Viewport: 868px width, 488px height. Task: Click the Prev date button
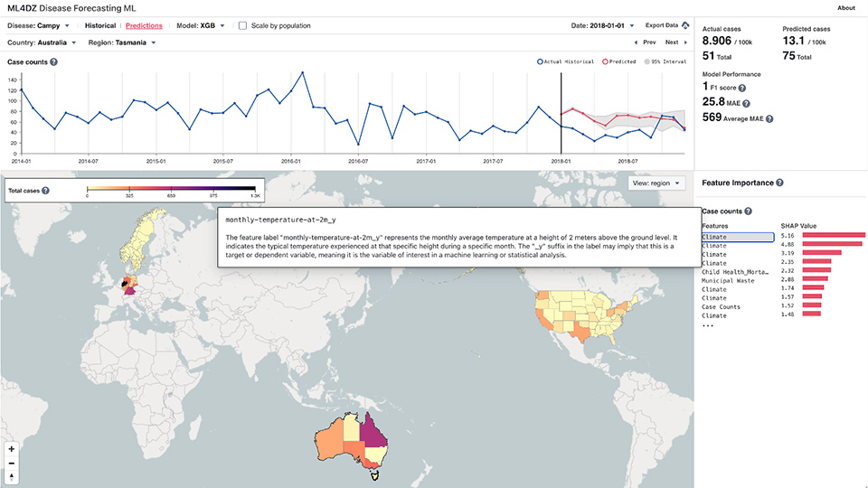click(645, 42)
